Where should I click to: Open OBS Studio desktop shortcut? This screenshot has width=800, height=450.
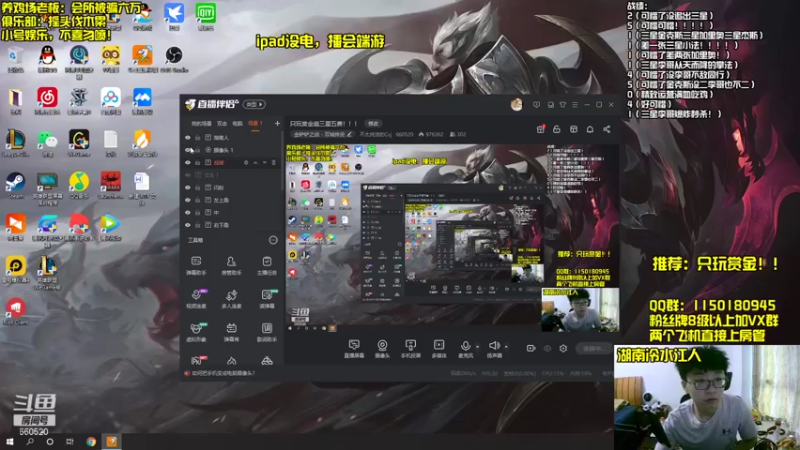point(174,59)
